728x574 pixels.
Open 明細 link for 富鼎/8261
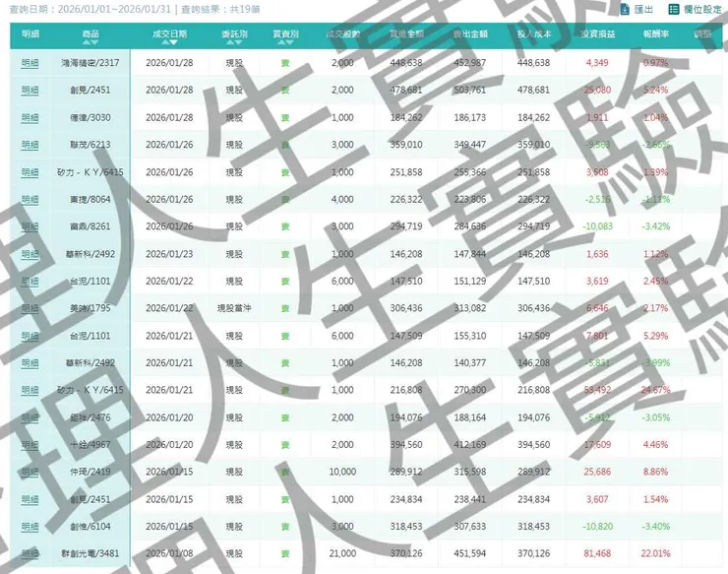30,226
